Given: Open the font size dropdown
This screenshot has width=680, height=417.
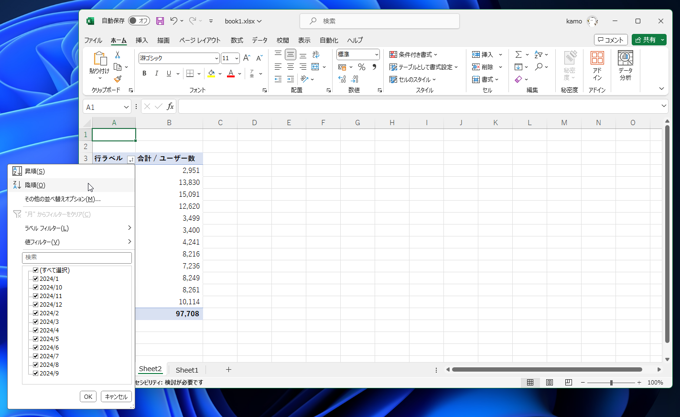Looking at the screenshot, I should coord(236,58).
